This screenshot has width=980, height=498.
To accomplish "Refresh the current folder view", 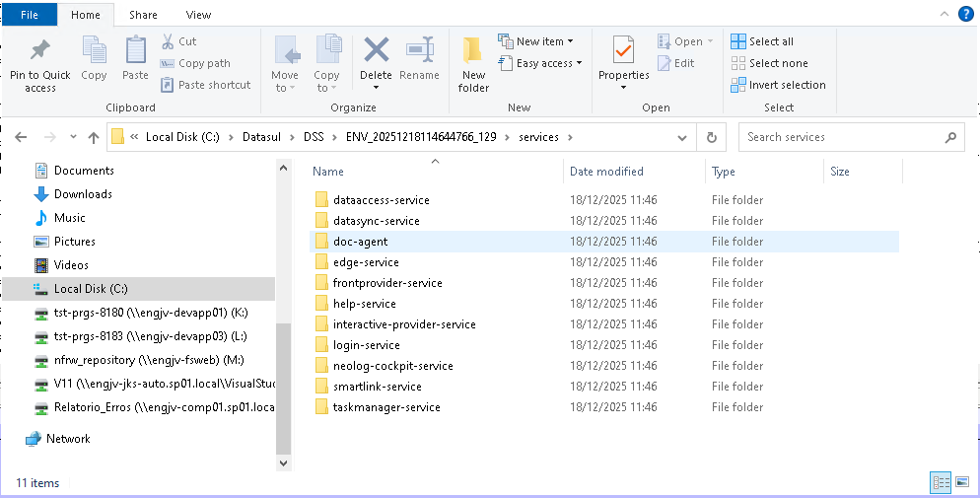I will tap(711, 137).
